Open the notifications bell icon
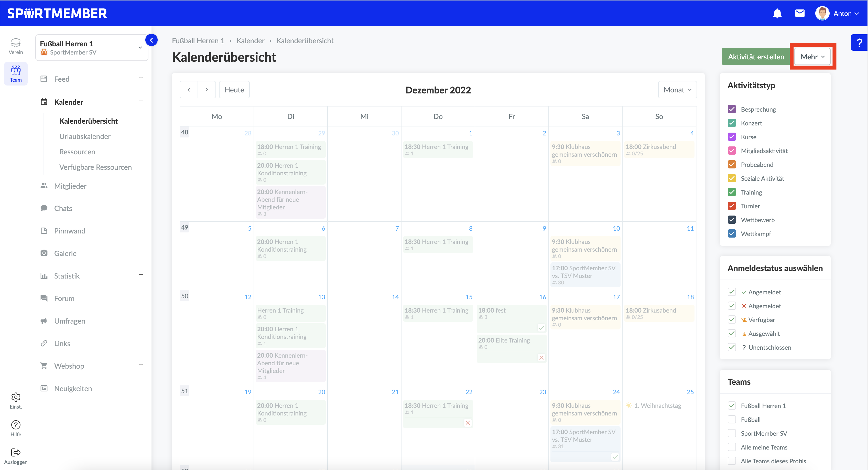Viewport: 868px width, 470px height. coord(777,14)
